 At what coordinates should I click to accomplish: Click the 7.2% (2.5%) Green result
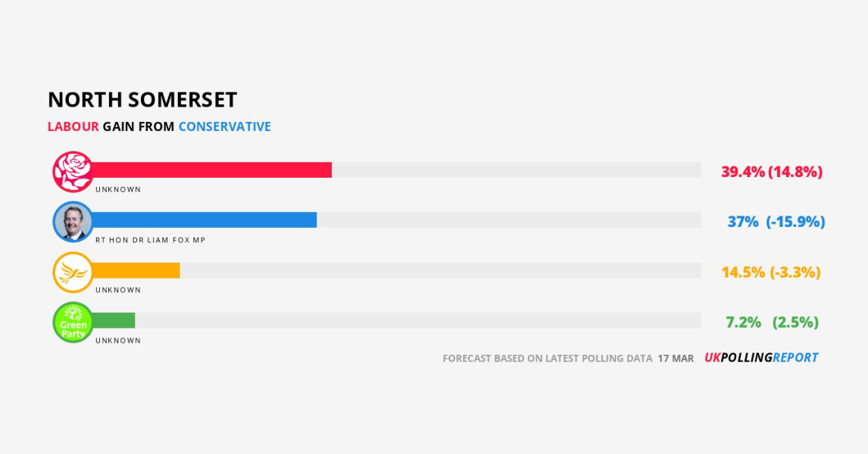(x=773, y=322)
